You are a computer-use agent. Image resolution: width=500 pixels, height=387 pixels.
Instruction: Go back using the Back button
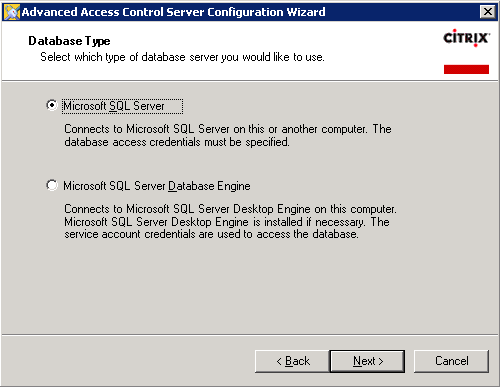[x=292, y=361]
